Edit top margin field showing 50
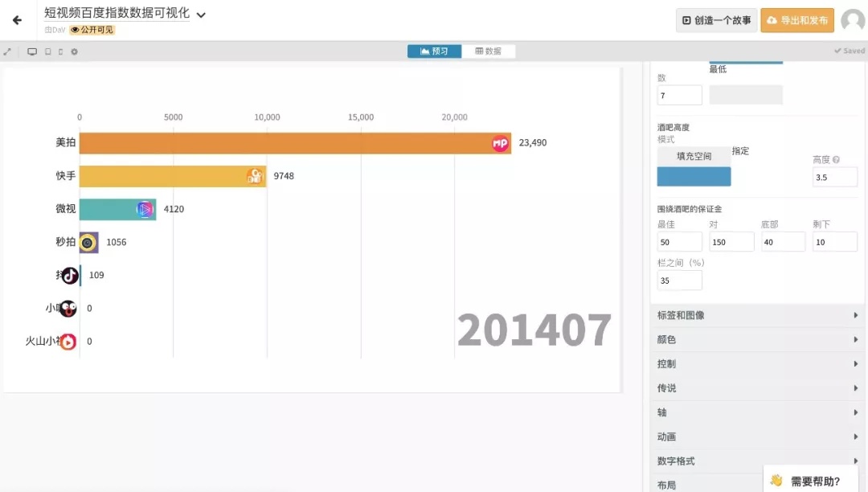Screen dimensions: 868x492 679,242
